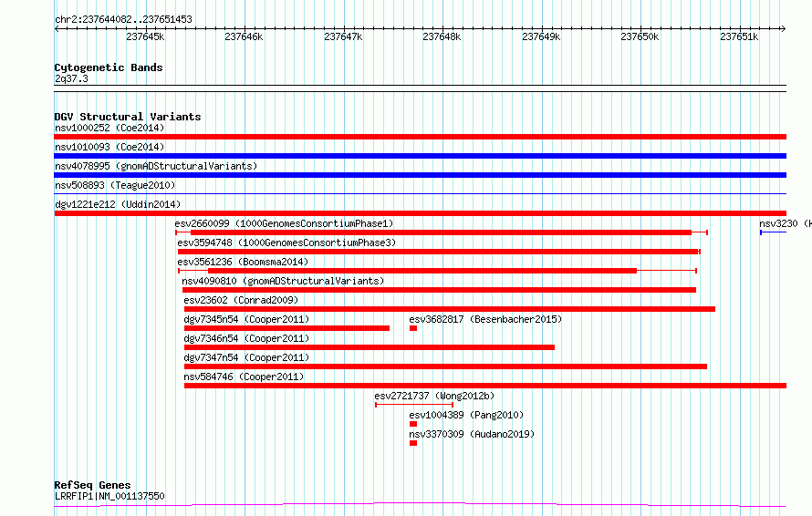812x516 pixels.
Task: Click the ruler's right arrow end
Action: (784, 28)
